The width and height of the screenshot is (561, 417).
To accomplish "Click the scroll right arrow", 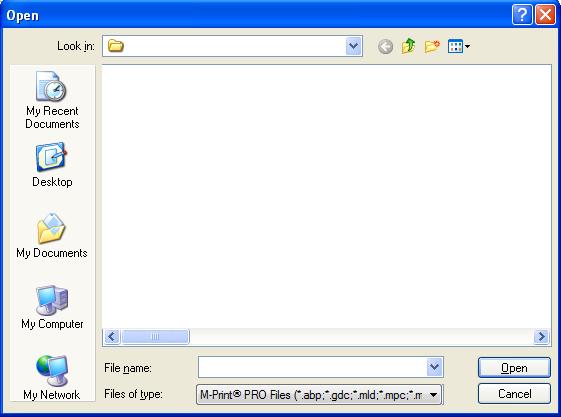I will coord(541,337).
